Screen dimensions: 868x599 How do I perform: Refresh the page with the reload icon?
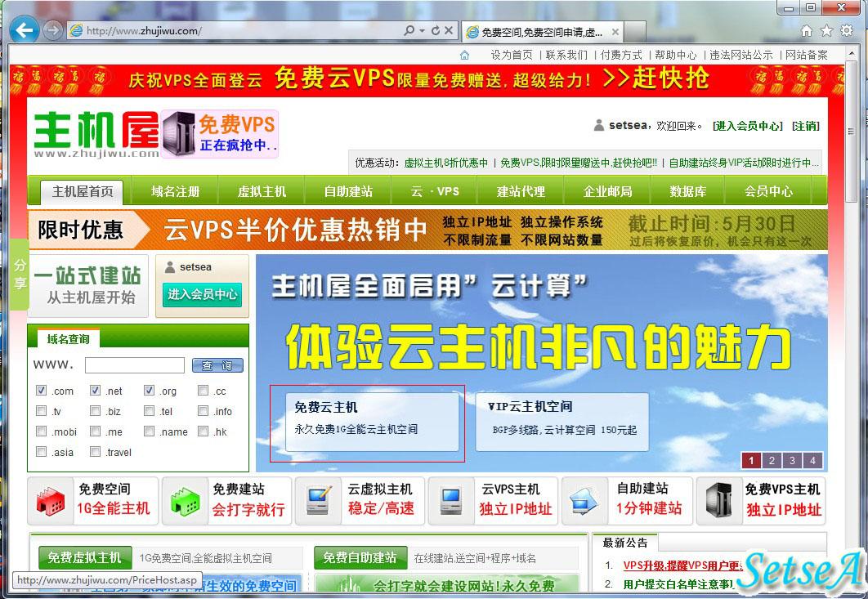pyautogui.click(x=436, y=30)
